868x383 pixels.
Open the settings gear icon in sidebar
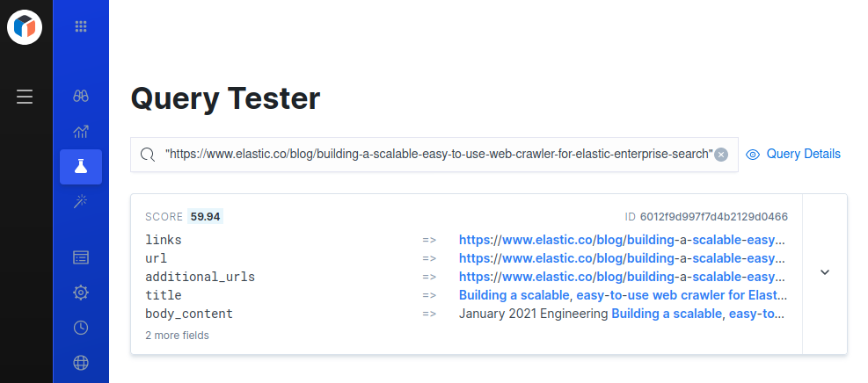coord(81,293)
